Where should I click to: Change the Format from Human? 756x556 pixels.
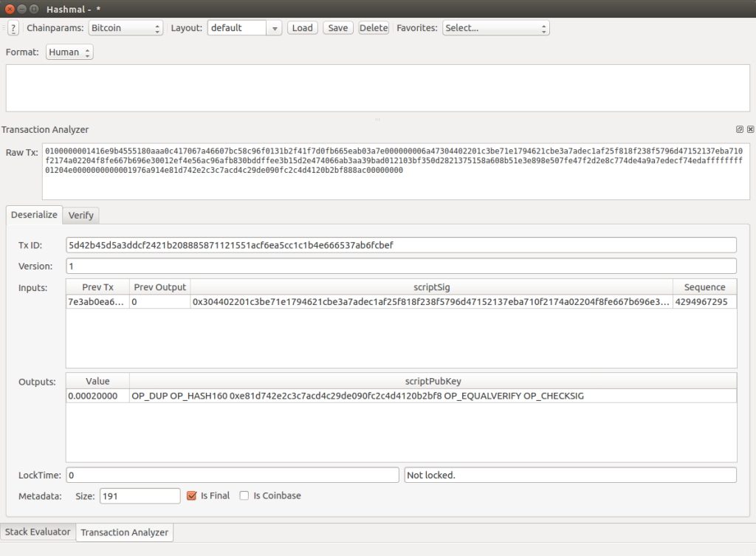click(69, 52)
